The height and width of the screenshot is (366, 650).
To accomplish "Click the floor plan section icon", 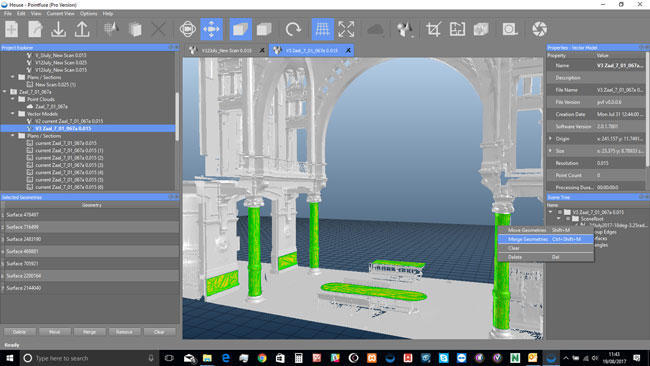I will pos(457,29).
